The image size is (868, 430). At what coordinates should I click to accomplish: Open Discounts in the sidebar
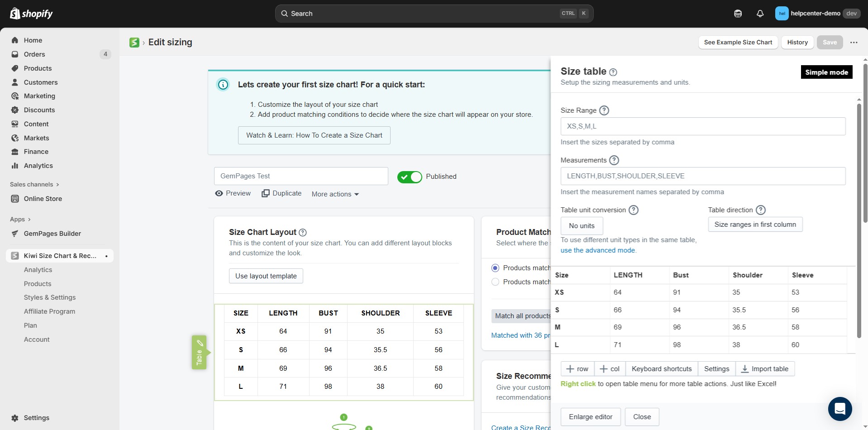[x=39, y=110]
